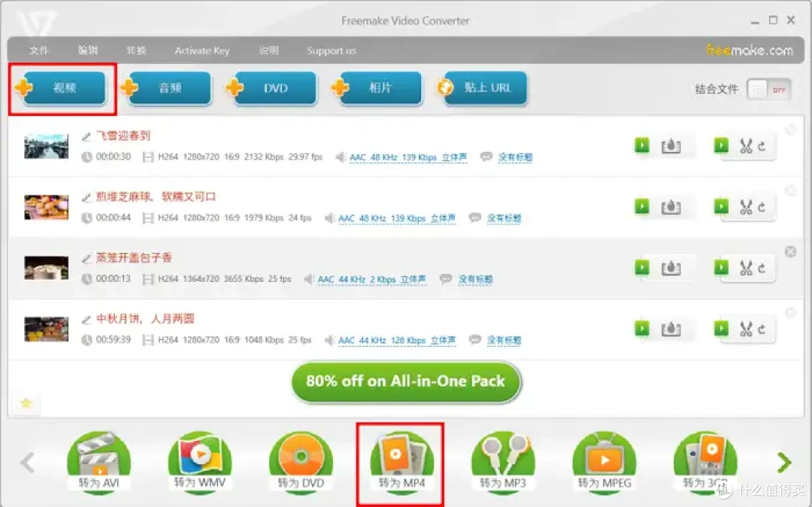Image resolution: width=812 pixels, height=507 pixels.
Task: Visit the freemake.com logo link
Action: point(750,50)
